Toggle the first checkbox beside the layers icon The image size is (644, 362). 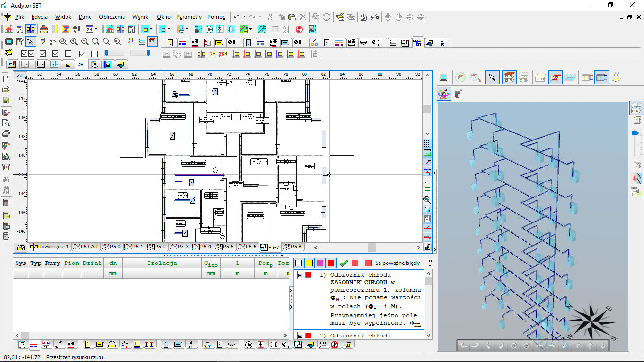tap(25, 54)
